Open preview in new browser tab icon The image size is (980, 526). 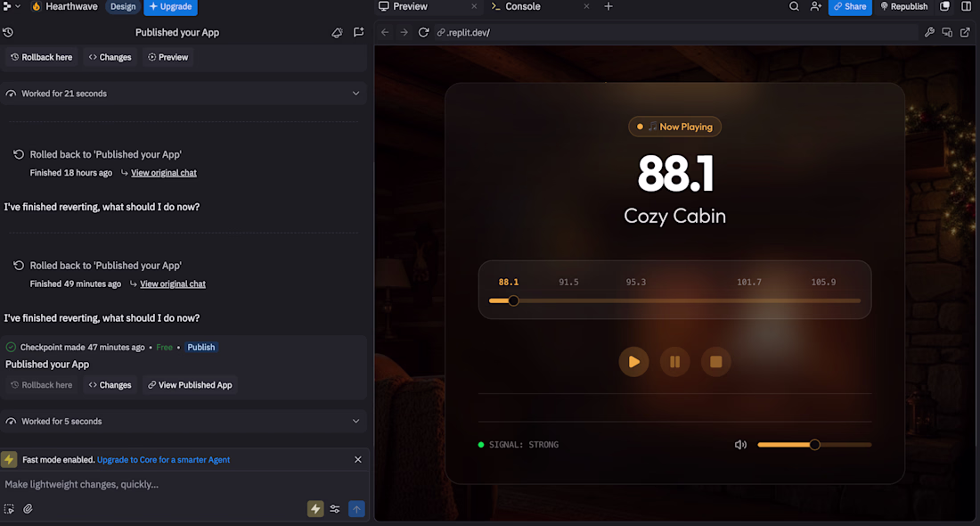point(966,32)
